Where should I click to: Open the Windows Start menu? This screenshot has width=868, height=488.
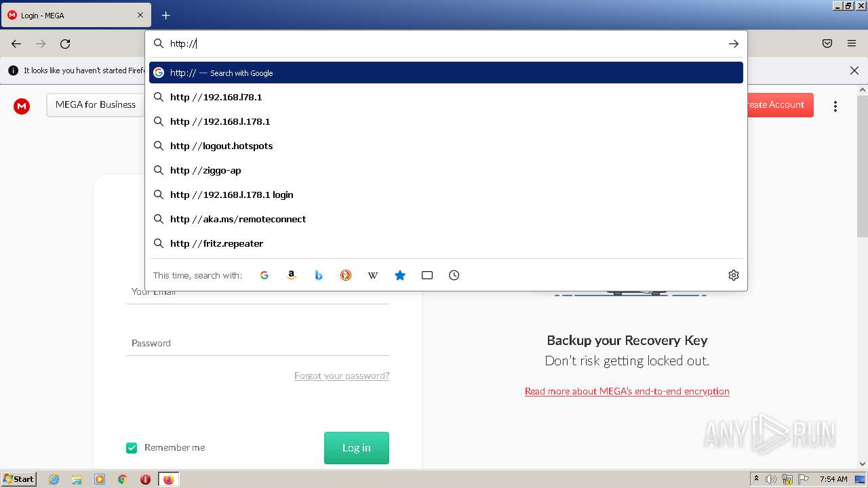(x=19, y=479)
